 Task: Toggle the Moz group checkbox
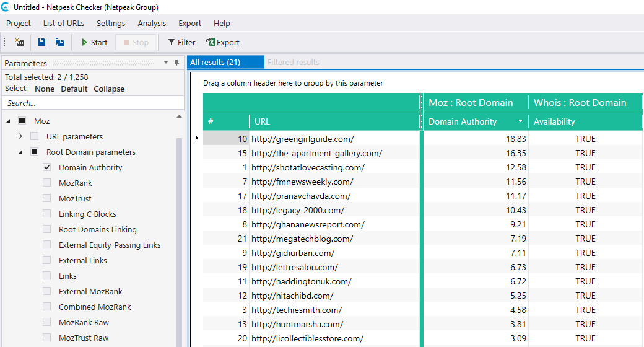point(22,120)
